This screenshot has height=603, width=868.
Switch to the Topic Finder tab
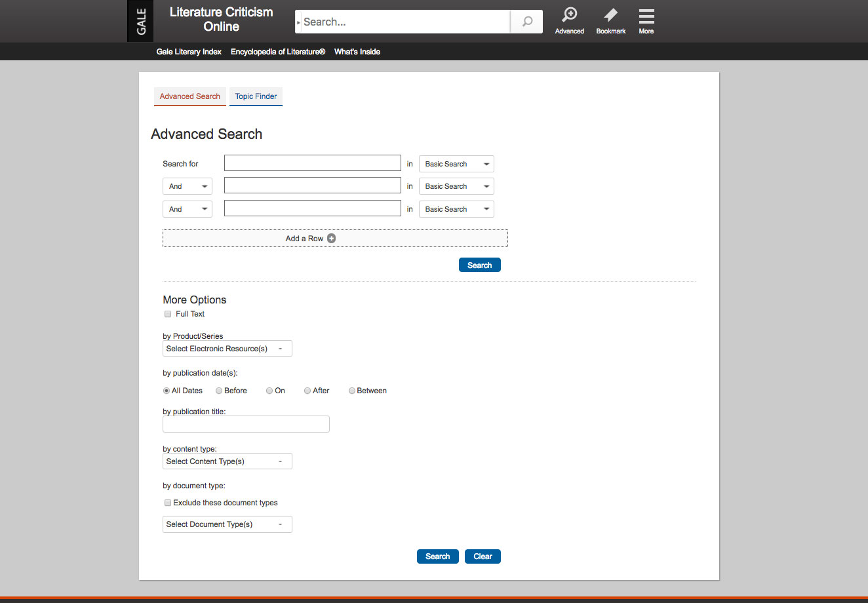(256, 96)
